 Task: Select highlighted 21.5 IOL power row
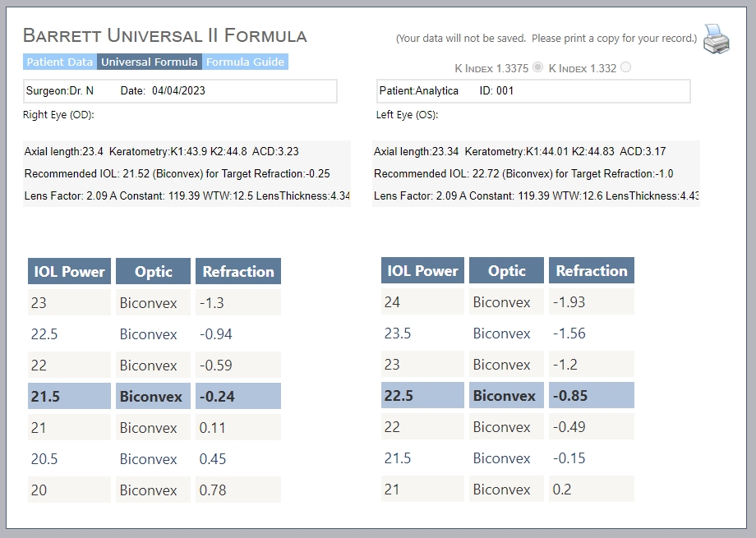(x=154, y=396)
